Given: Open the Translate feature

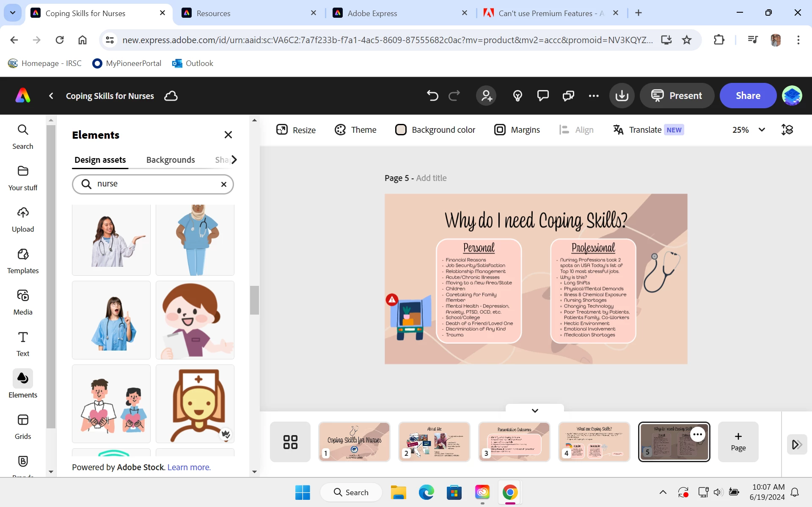Looking at the screenshot, I should point(649,130).
